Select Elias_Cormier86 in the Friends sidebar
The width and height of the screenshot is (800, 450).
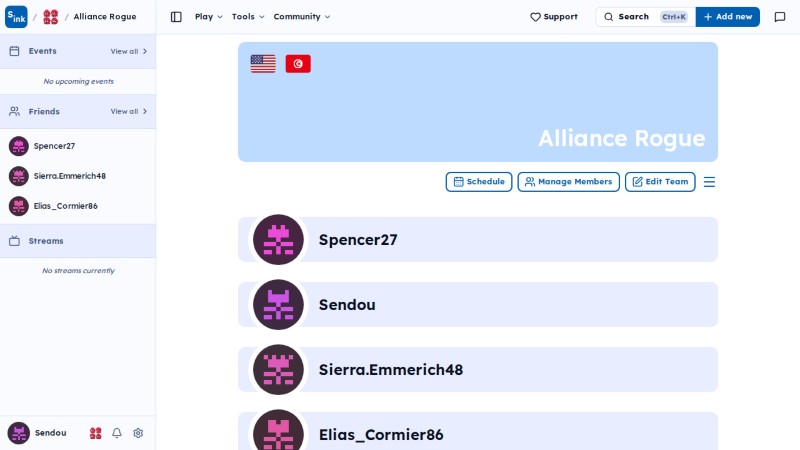point(78,206)
